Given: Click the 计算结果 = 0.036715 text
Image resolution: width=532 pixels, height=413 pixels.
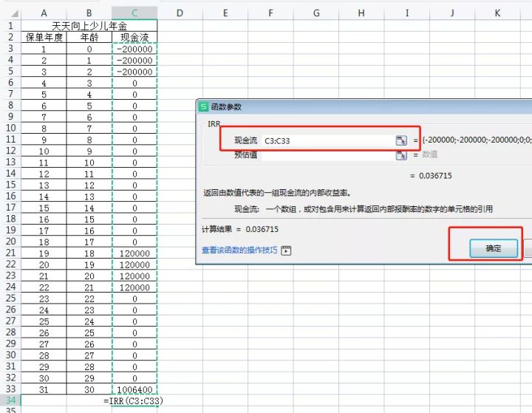Looking at the screenshot, I should click(x=240, y=229).
